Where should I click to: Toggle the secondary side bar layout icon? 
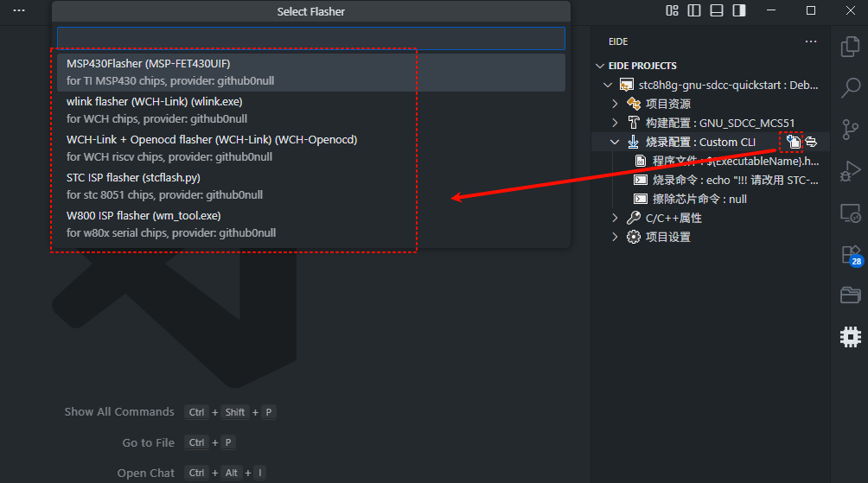[739, 10]
